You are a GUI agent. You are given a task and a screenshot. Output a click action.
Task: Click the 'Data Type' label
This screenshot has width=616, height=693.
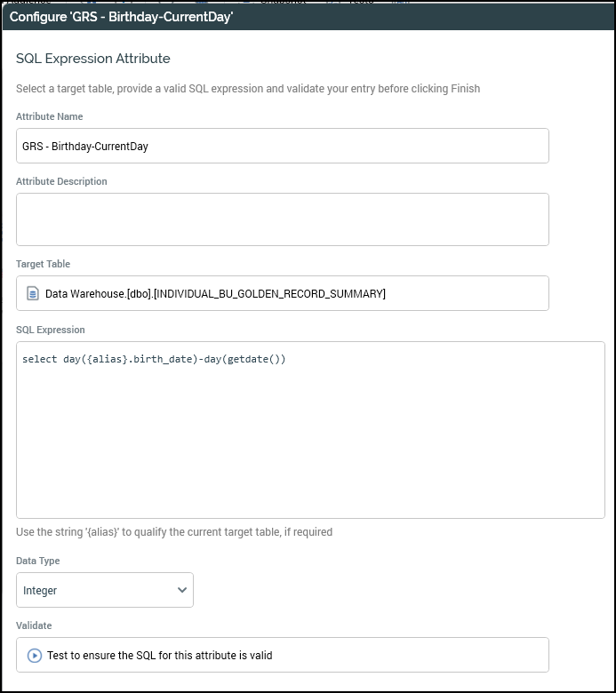[38, 561]
